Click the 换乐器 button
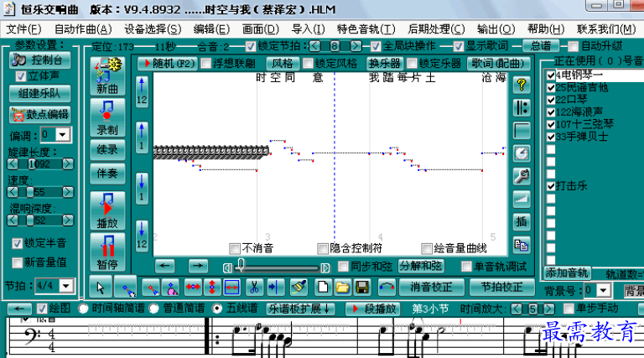Image resolution: width=644 pixels, height=358 pixels. click(x=384, y=64)
